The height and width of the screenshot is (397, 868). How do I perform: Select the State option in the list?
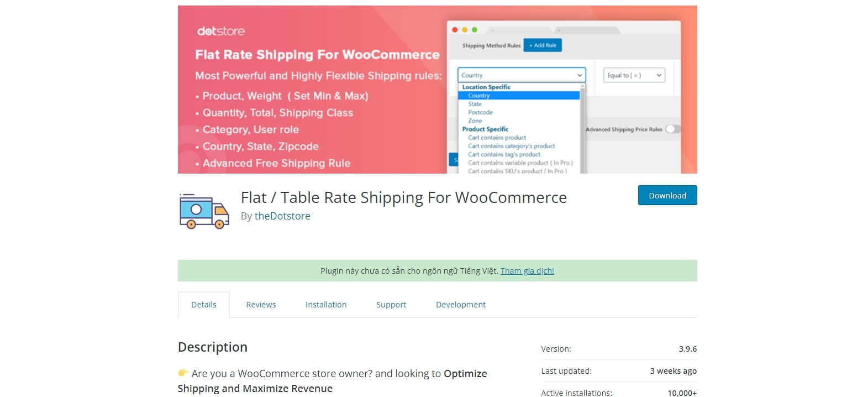pyautogui.click(x=475, y=104)
